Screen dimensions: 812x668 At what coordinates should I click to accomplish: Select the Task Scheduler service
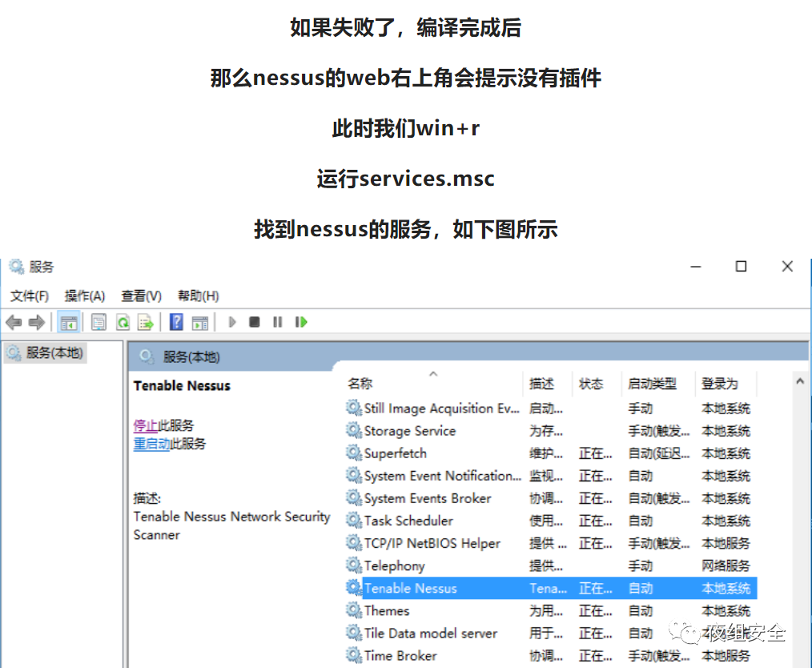(550, 521)
